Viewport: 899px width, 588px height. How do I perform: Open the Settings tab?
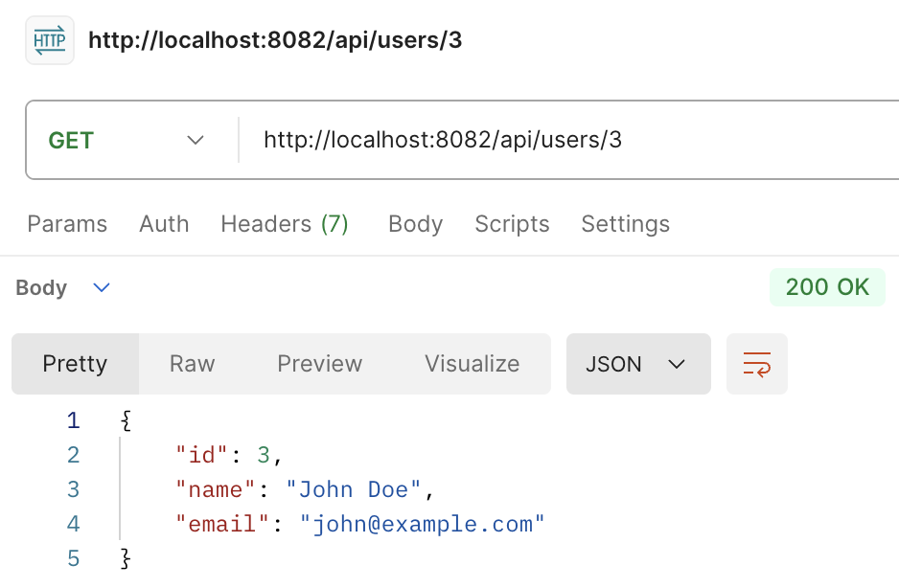(x=626, y=223)
